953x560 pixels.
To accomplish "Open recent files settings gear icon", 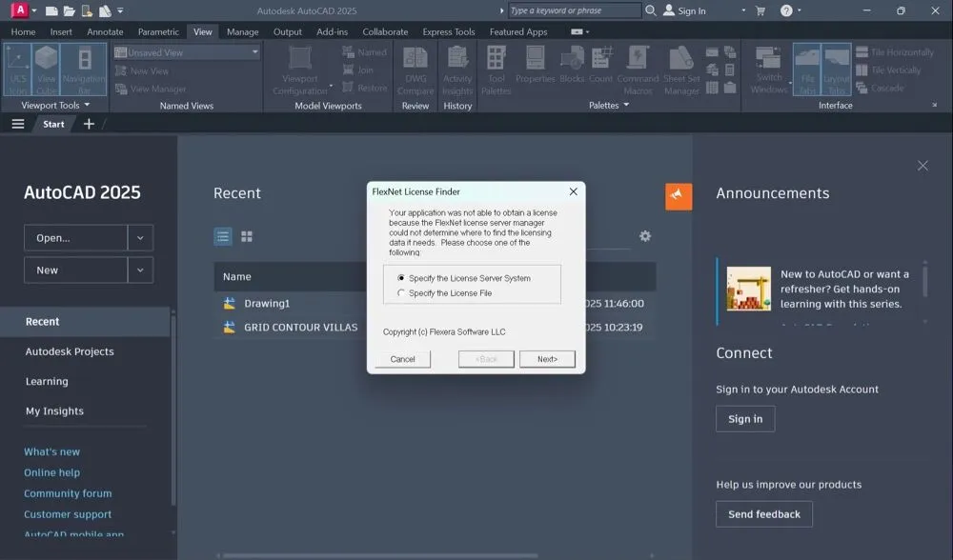I will click(x=645, y=236).
